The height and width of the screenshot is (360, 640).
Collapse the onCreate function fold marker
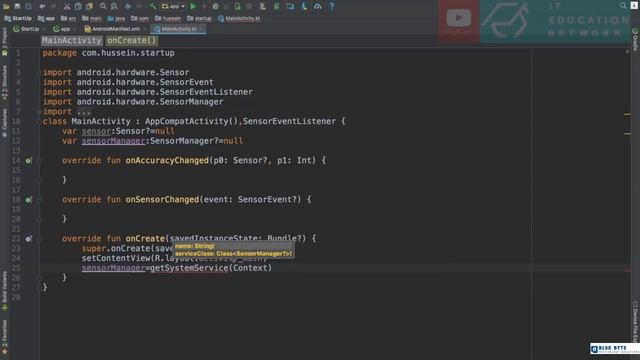pyautogui.click(x=40, y=239)
